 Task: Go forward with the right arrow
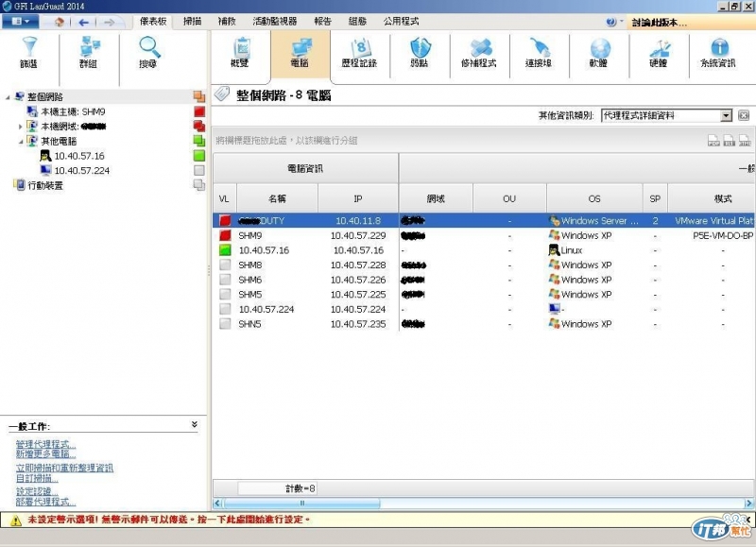point(110,22)
